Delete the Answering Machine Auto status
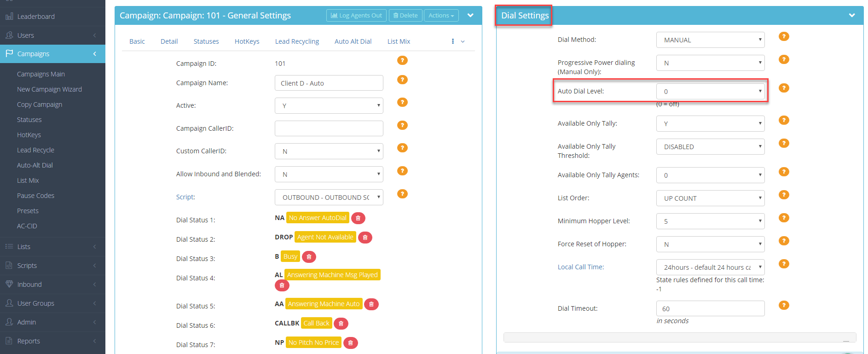Viewport: 868px width, 354px height. pyautogui.click(x=371, y=304)
